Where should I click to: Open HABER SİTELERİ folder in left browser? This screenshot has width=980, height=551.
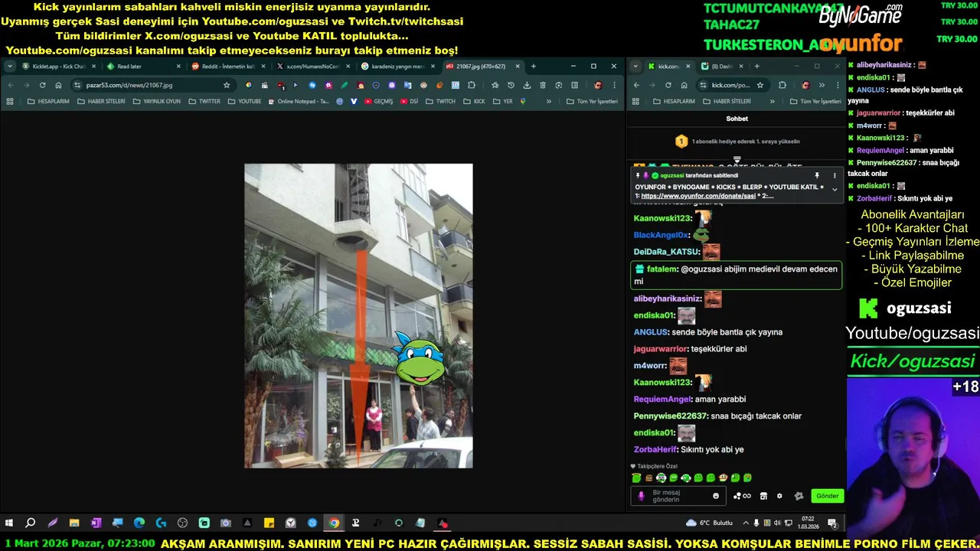pyautogui.click(x=101, y=101)
